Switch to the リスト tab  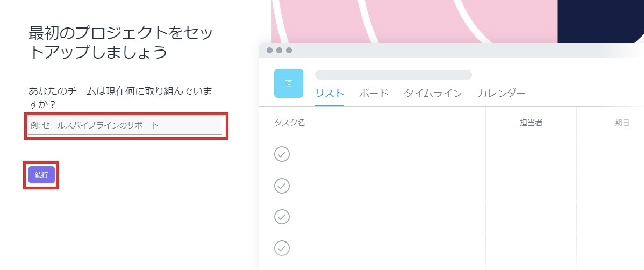point(329,94)
